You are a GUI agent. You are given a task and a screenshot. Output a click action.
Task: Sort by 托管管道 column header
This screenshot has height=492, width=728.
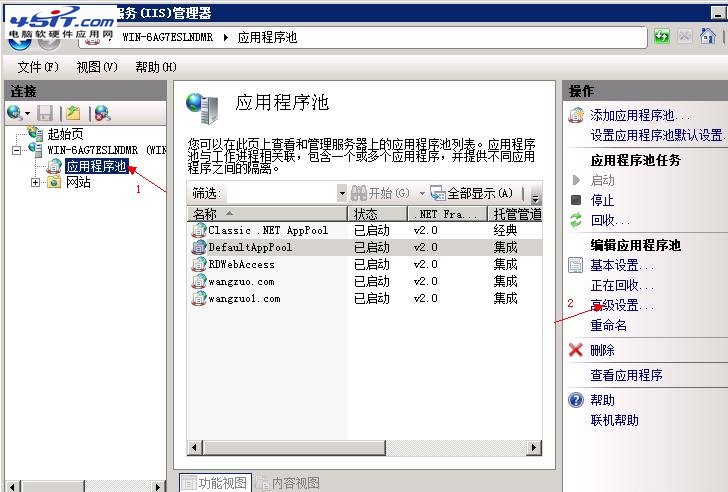(515, 214)
